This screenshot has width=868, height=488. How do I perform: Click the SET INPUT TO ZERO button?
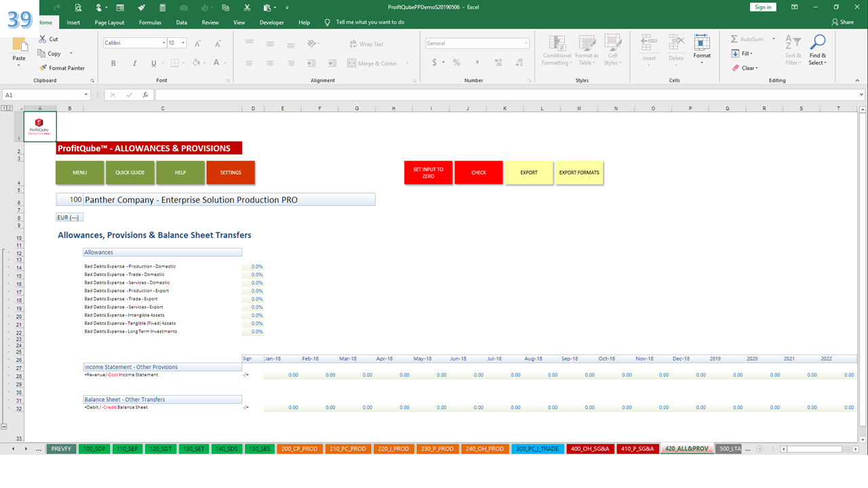pos(428,172)
